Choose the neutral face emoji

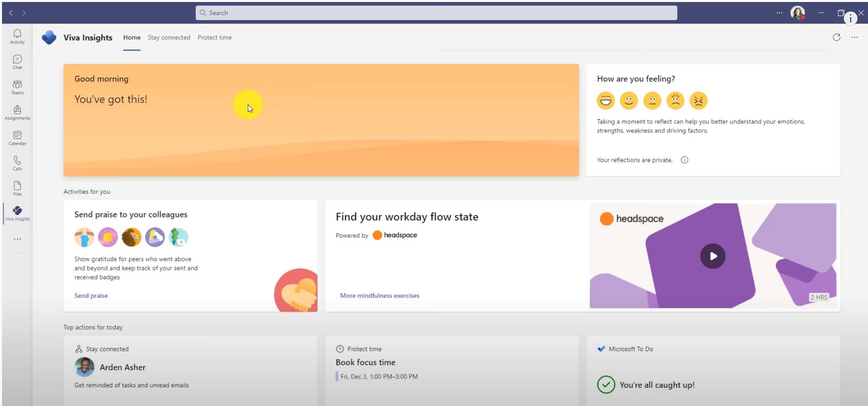click(652, 100)
